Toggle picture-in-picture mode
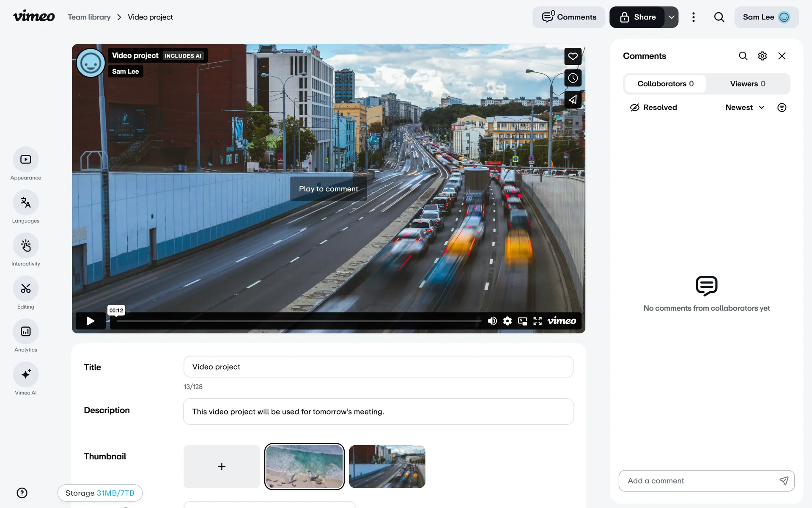The width and height of the screenshot is (812, 508). click(522, 321)
